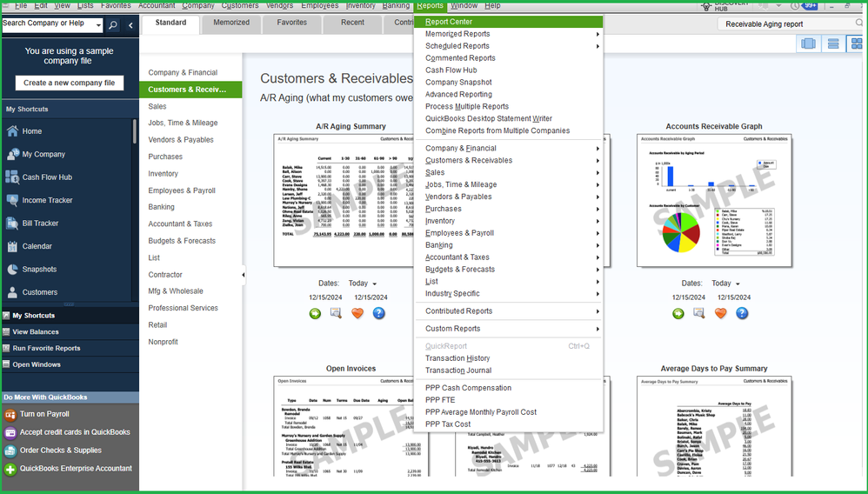
Task: Open the Average Days to Pay Summary thumbnail
Action: pos(714,426)
